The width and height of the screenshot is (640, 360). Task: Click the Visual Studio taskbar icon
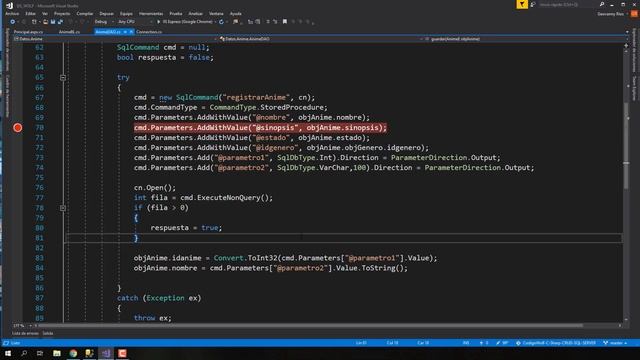point(106,353)
